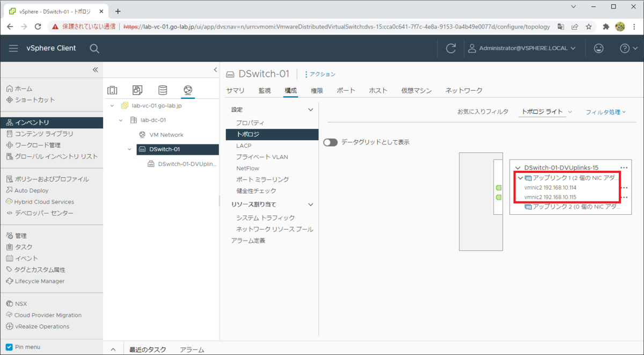Open Auto Deploy in the sidebar

[x=27, y=191]
